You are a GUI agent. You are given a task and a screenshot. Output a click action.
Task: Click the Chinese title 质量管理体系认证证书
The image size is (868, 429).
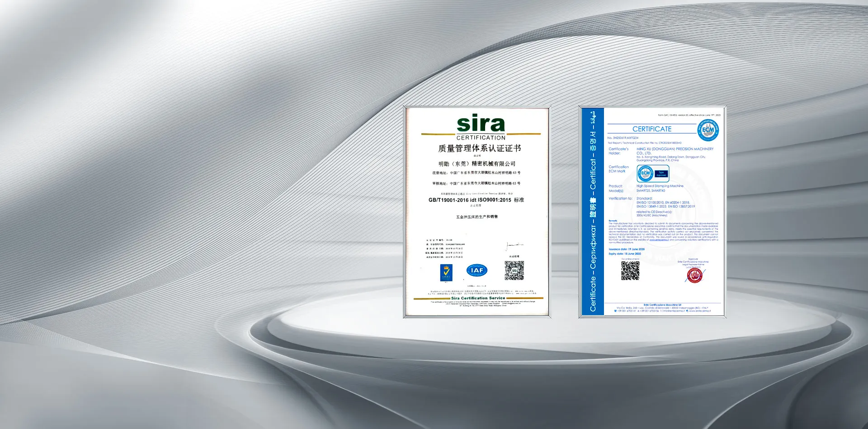point(479,148)
